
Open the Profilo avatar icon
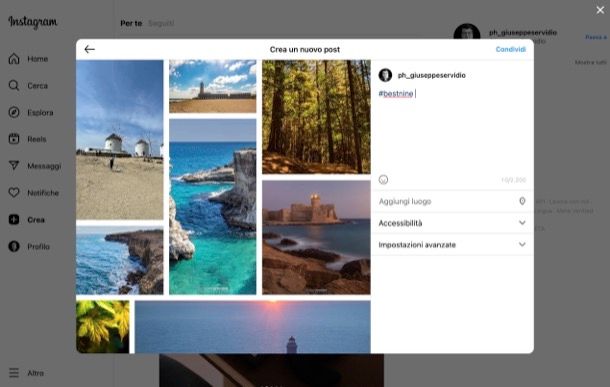click(14, 247)
